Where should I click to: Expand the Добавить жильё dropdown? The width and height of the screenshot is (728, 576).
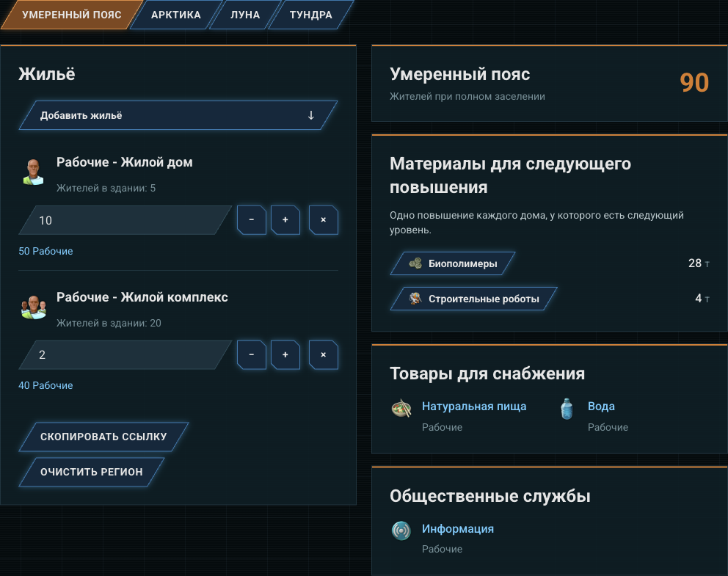pos(178,115)
